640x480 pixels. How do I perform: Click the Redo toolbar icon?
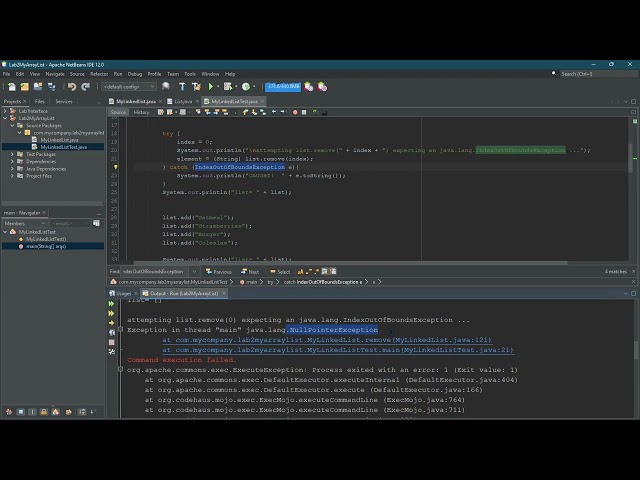click(x=85, y=87)
